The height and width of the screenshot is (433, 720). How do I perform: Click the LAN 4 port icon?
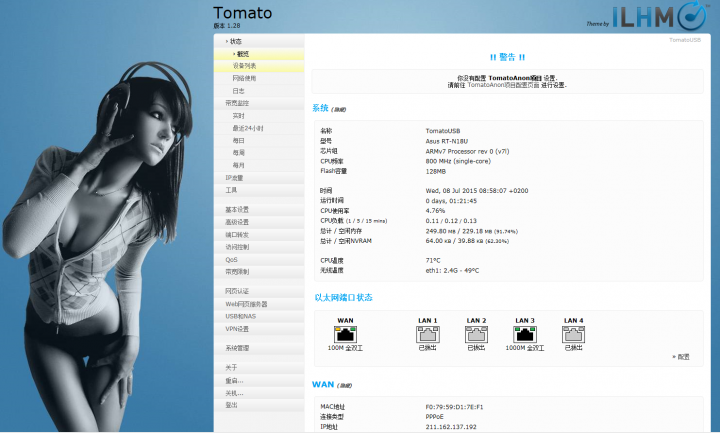(x=573, y=334)
